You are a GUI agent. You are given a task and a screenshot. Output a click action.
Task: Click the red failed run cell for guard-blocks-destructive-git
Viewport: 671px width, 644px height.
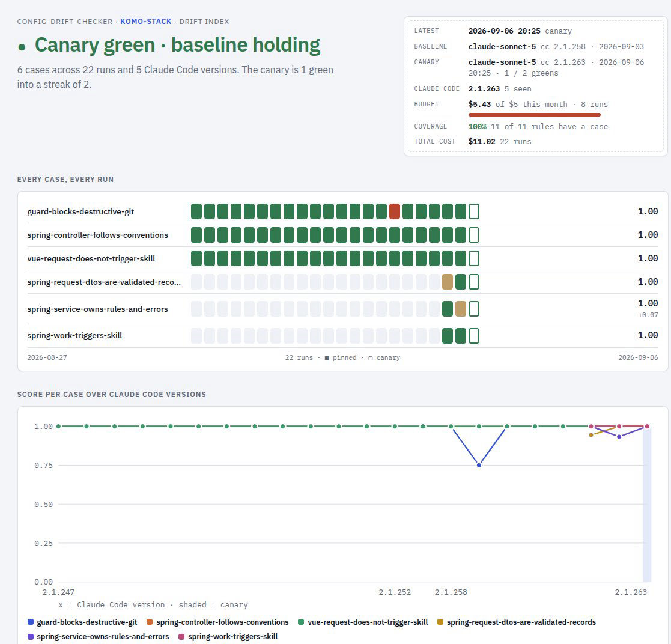(x=395, y=211)
